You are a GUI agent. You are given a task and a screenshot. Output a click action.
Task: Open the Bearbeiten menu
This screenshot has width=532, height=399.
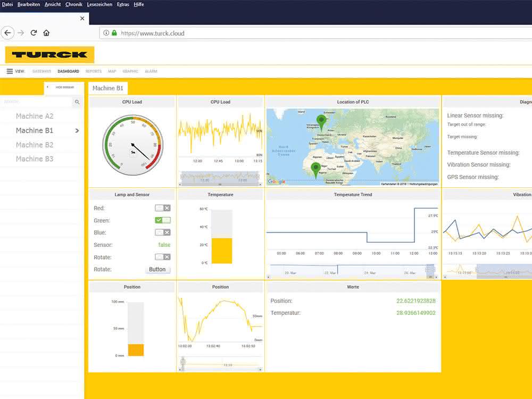point(29,4)
